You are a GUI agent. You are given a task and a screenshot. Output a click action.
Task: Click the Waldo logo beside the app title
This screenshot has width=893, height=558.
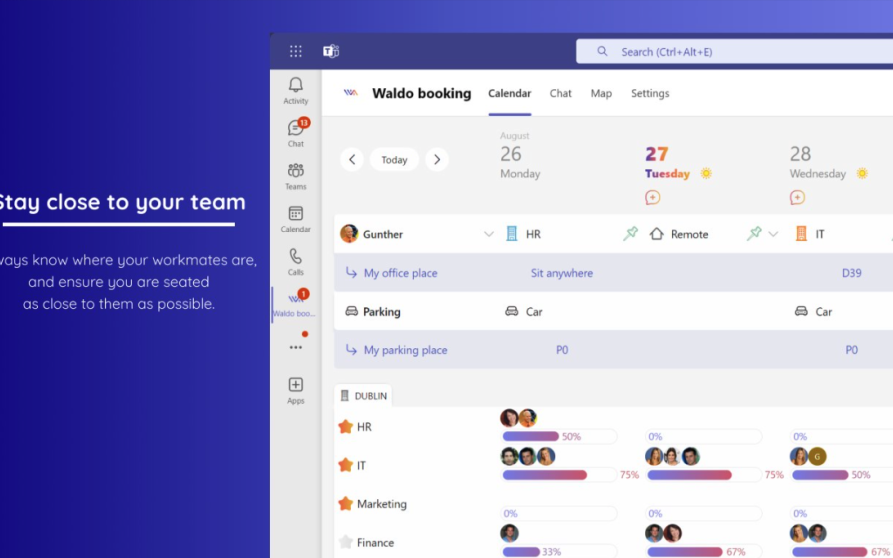pyautogui.click(x=351, y=93)
